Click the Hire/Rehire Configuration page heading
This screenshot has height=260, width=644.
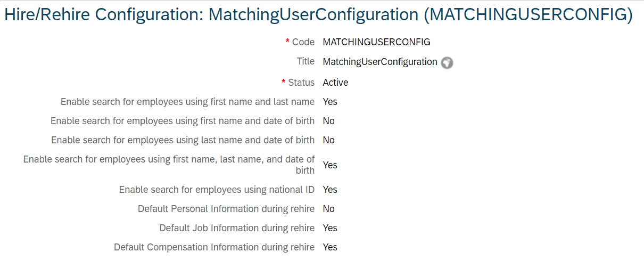click(318, 14)
